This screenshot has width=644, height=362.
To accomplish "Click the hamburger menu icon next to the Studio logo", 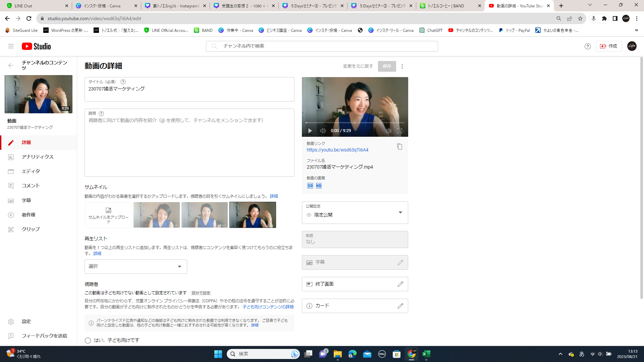I will click(x=11, y=46).
